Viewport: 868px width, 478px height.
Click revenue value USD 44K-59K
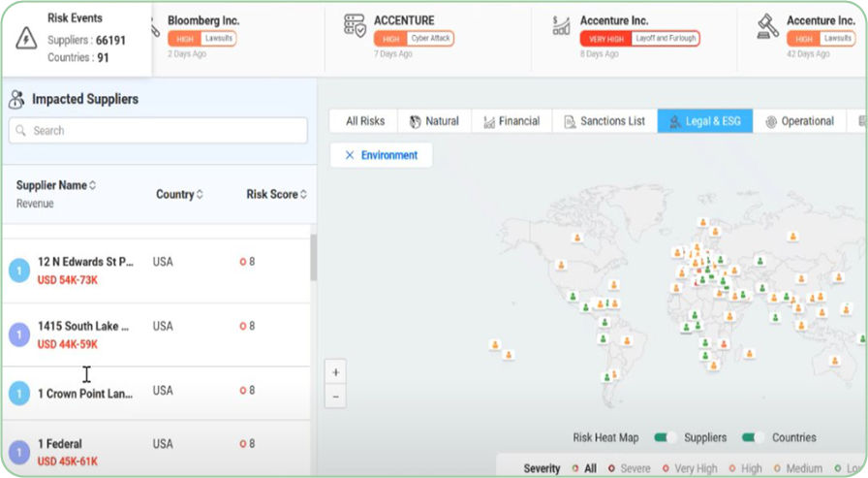[x=68, y=344]
